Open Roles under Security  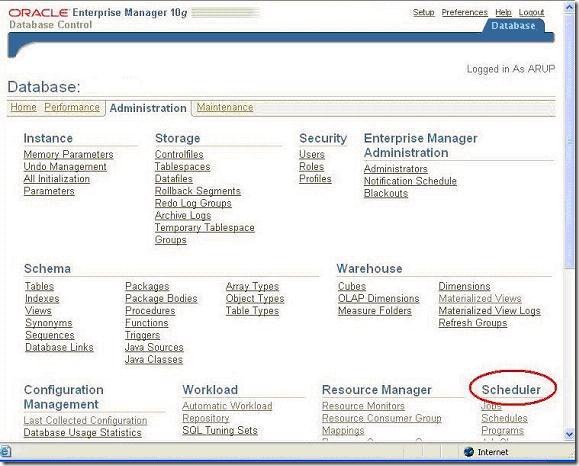(311, 167)
